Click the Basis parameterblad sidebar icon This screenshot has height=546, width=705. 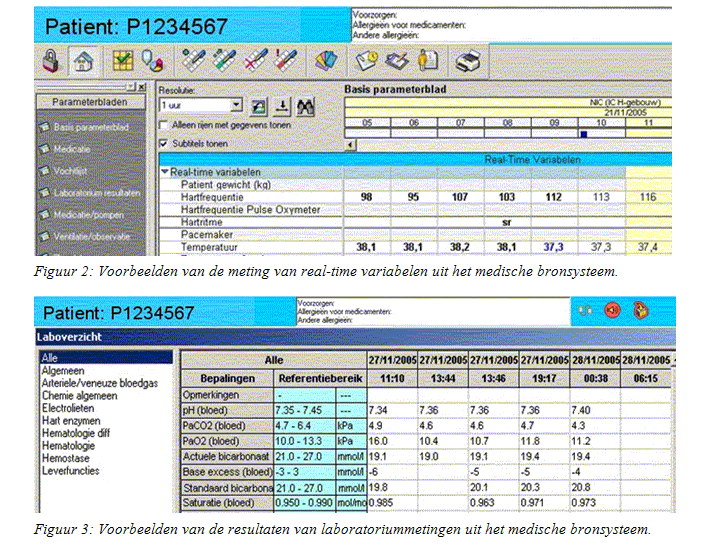click(x=44, y=127)
